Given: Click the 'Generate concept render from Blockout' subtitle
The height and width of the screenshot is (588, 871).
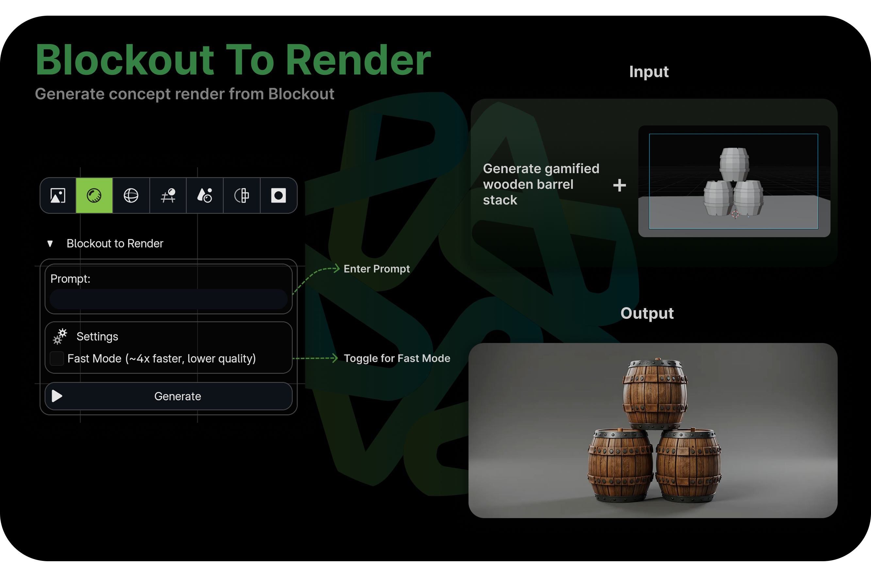Looking at the screenshot, I should 184,94.
